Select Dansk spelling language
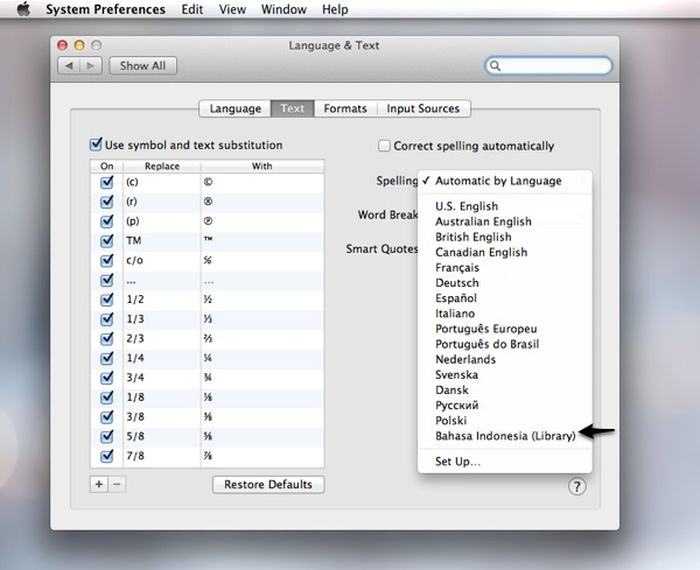 pyautogui.click(x=505, y=390)
